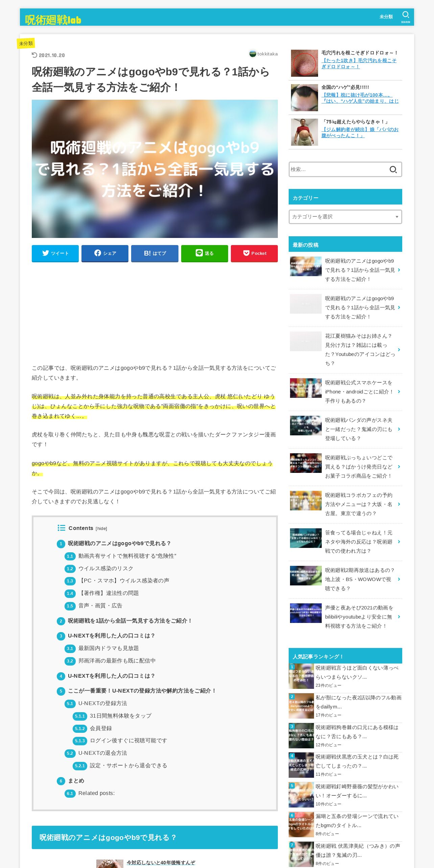The width and height of the screenshot is (434, 868).
Task: Open the header search icon
Action: point(406,17)
